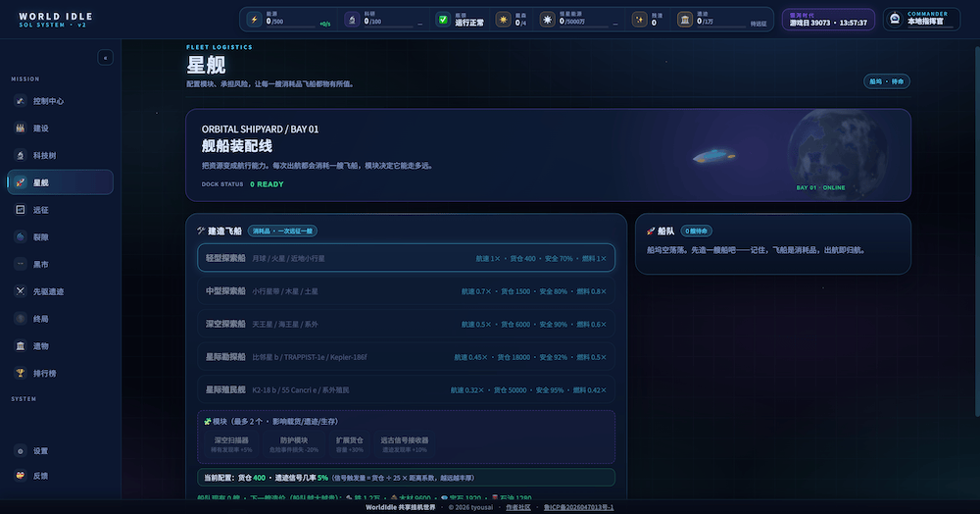Viewport: 980px width, 514px height.
Task: Click the 远征 chart sidebar icon
Action: click(20, 210)
